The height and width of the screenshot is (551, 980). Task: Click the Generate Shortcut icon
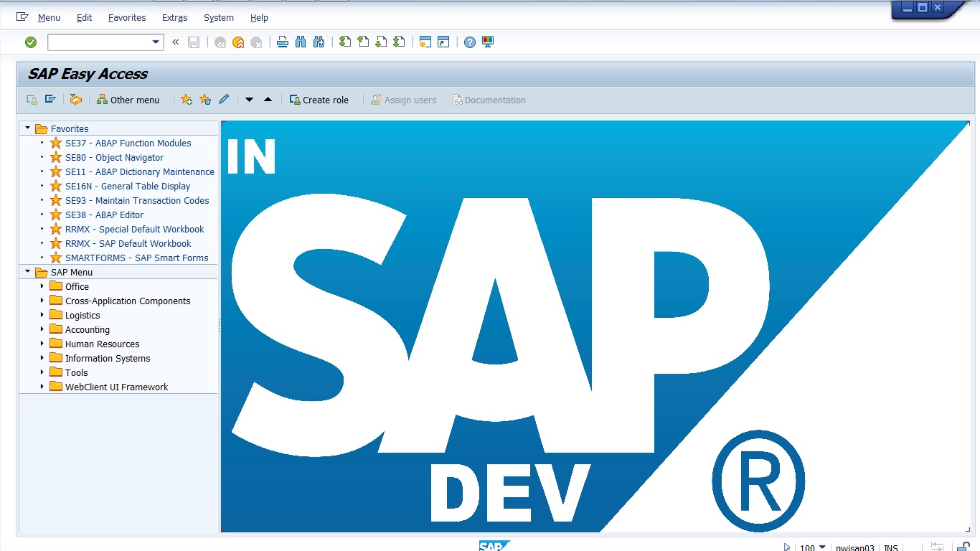443,42
